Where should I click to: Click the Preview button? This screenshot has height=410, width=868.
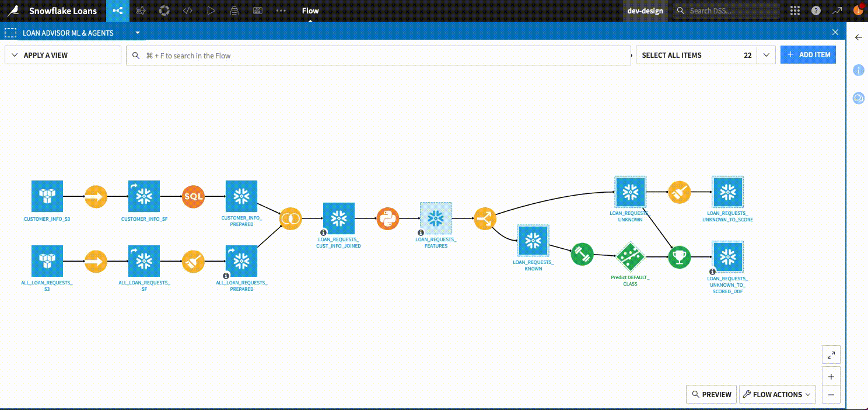point(711,394)
